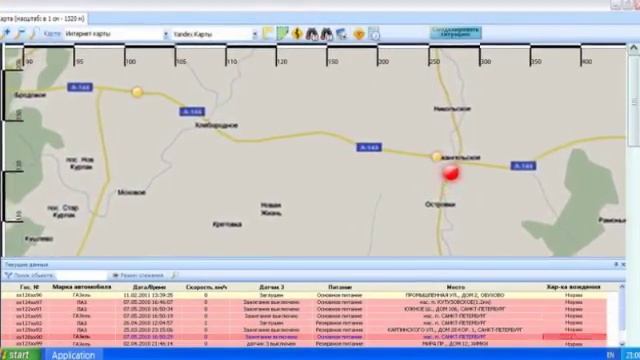Click the date cell 25.03.2010 23:15:06
This screenshot has height=360, width=640.
148,329
